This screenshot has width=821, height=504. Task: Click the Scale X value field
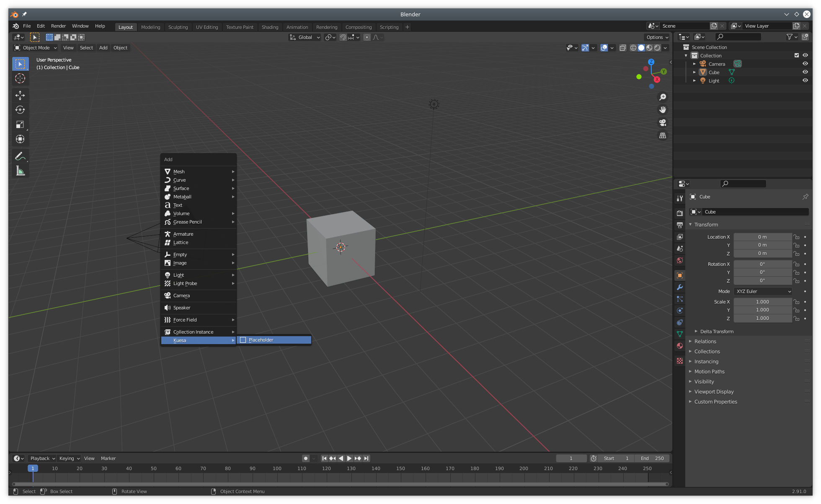tap(762, 302)
